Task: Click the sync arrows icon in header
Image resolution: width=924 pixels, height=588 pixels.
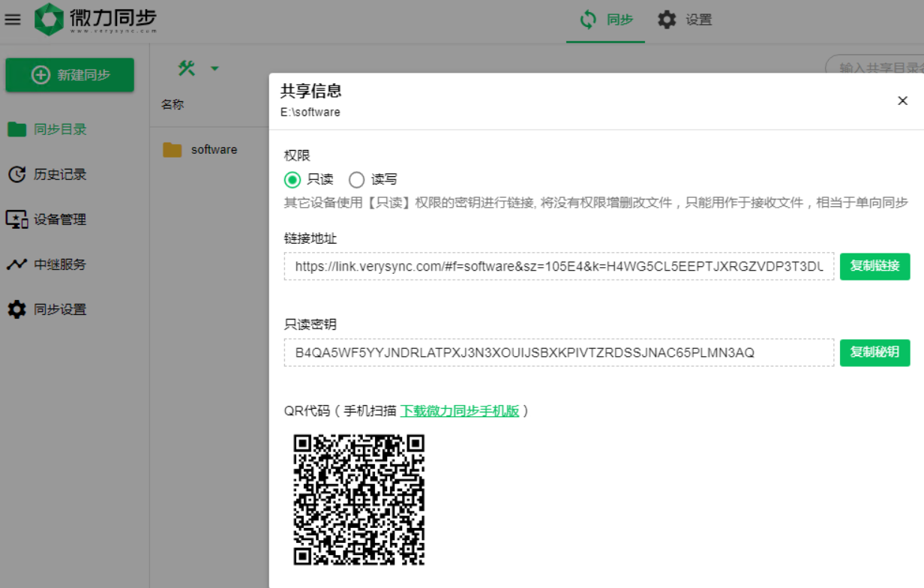Action: [589, 19]
